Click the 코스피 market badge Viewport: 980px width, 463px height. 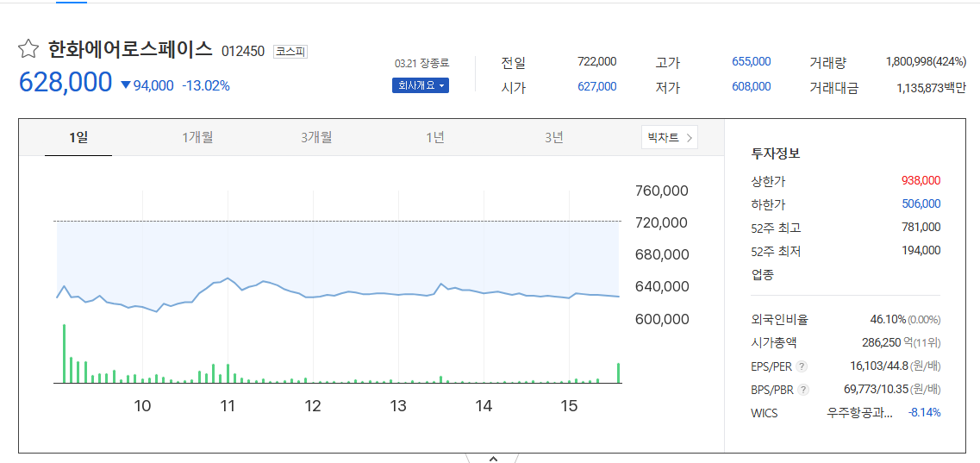click(290, 51)
